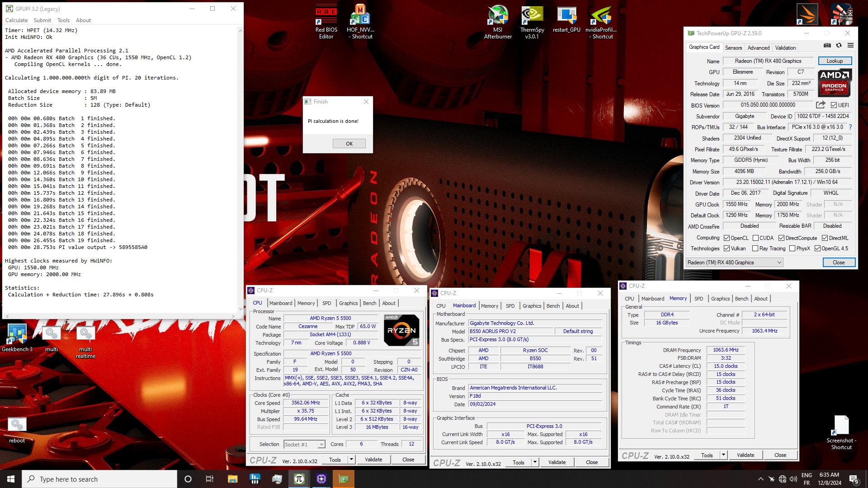Toggle the OpenGL 4.5 checkbox in GPU-Z
The height and width of the screenshot is (488, 868).
click(x=817, y=249)
